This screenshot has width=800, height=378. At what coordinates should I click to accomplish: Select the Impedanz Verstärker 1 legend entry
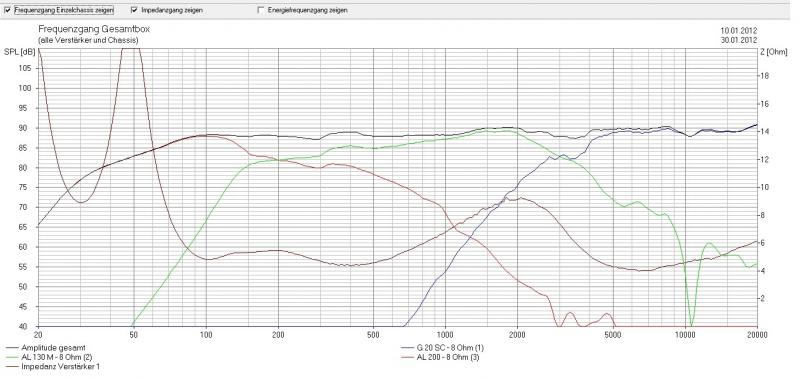click(60, 366)
